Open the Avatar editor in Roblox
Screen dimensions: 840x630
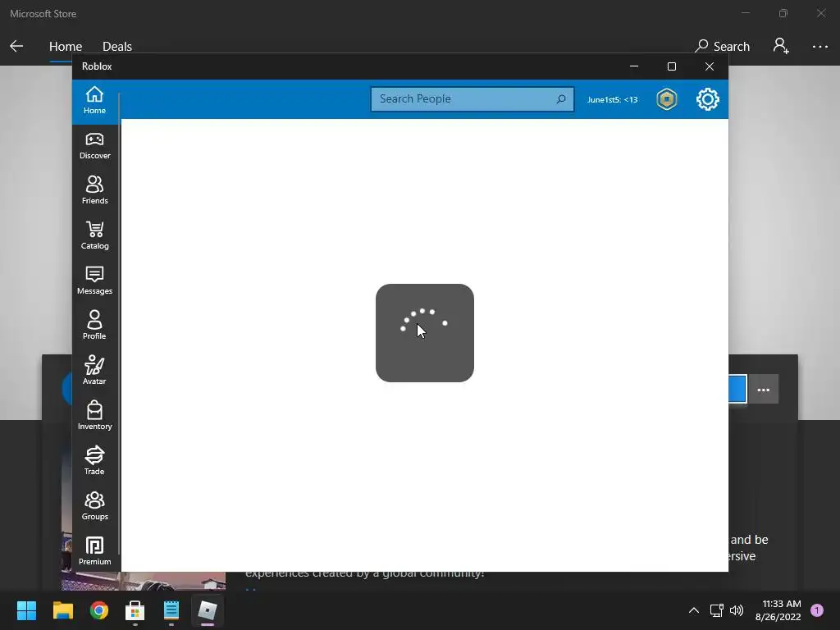click(x=95, y=371)
